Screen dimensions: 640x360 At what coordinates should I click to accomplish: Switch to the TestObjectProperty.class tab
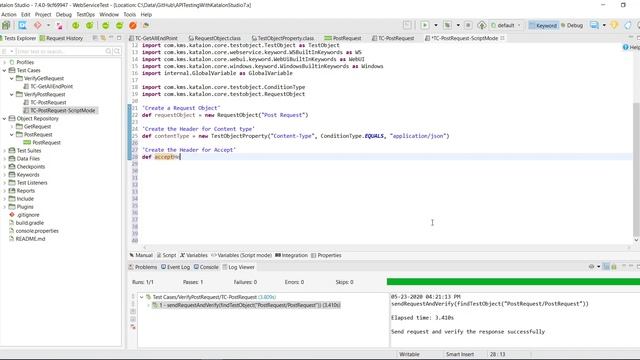[282, 38]
